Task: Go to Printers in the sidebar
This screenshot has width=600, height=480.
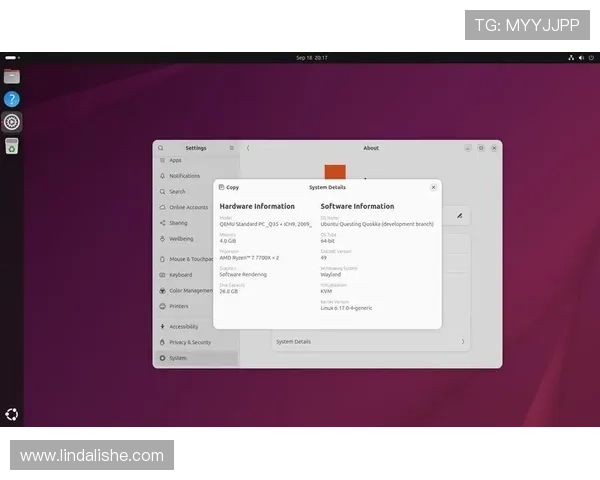Action: tap(178, 306)
